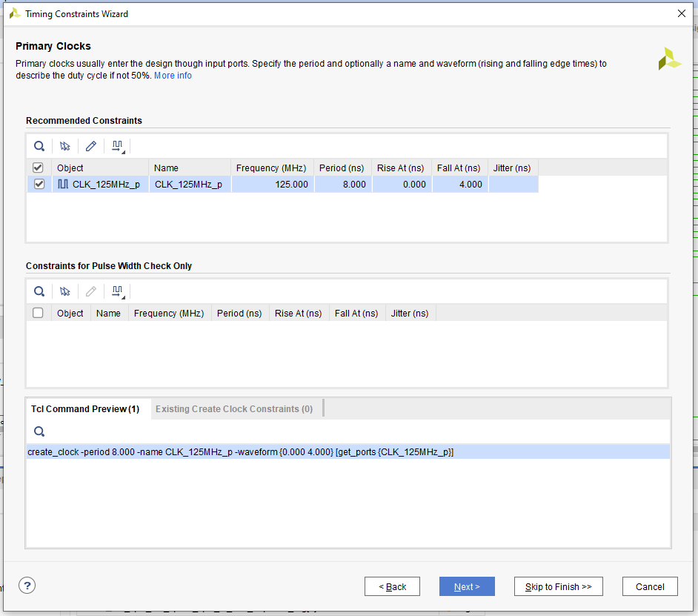This screenshot has width=698, height=616.
Task: Select Period cell 8.000
Action: click(x=343, y=184)
